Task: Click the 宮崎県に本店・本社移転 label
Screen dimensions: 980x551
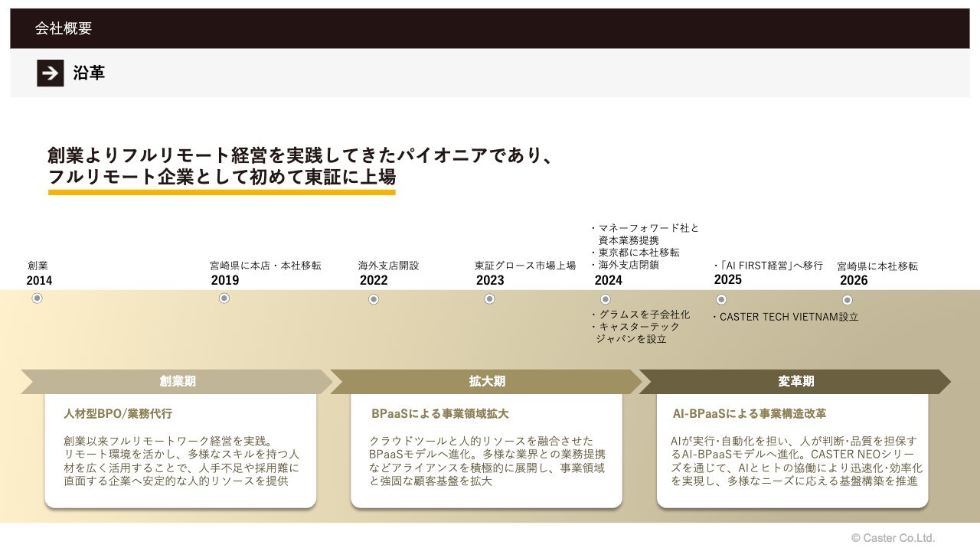Action: point(266,266)
